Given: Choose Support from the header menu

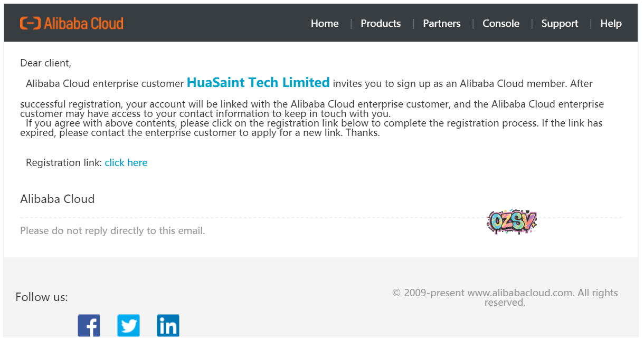Looking at the screenshot, I should pos(560,24).
